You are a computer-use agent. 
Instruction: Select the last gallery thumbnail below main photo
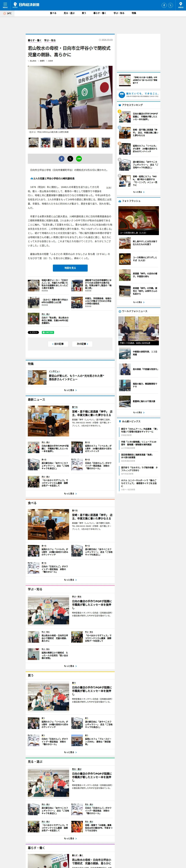tap(106, 142)
